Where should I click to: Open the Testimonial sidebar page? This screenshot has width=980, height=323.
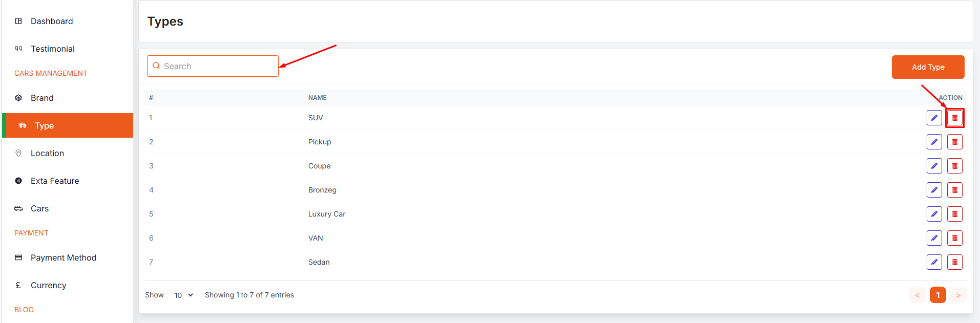coord(52,49)
